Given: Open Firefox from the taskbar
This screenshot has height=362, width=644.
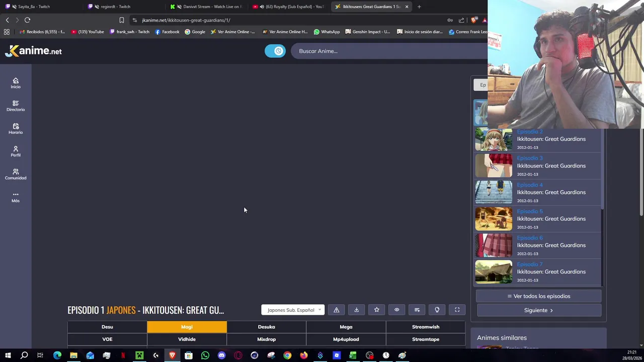Looking at the screenshot, I should (303, 355).
